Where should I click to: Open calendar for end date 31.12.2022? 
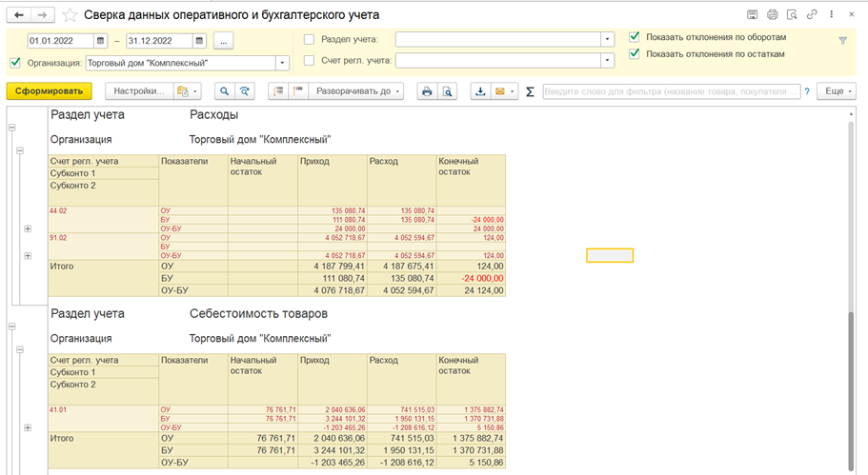tap(200, 40)
